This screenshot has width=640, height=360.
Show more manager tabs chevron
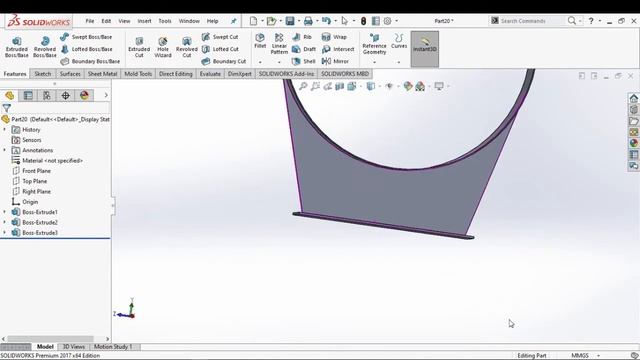click(106, 96)
